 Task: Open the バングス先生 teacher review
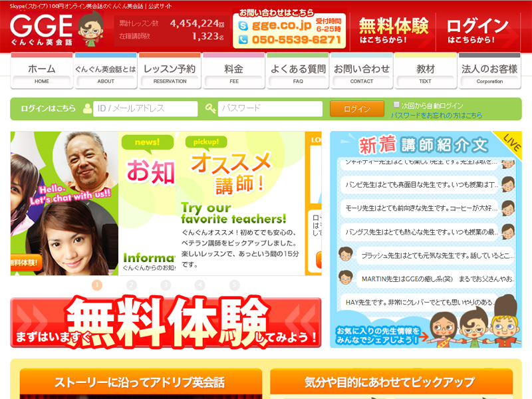coord(420,232)
